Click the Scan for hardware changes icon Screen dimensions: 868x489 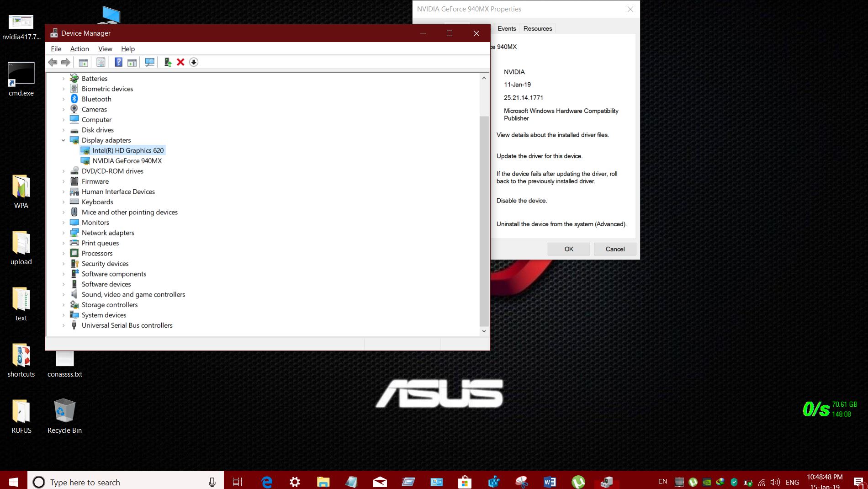pos(149,62)
